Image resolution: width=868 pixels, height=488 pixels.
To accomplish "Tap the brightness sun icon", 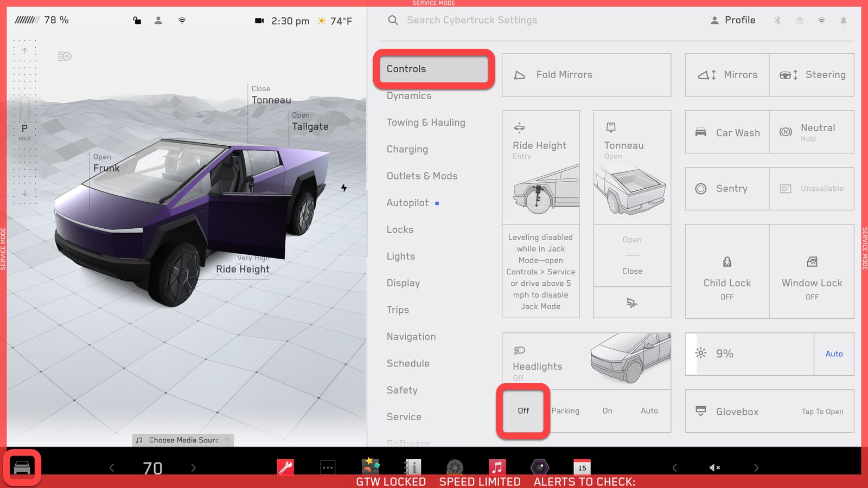I will 700,353.
